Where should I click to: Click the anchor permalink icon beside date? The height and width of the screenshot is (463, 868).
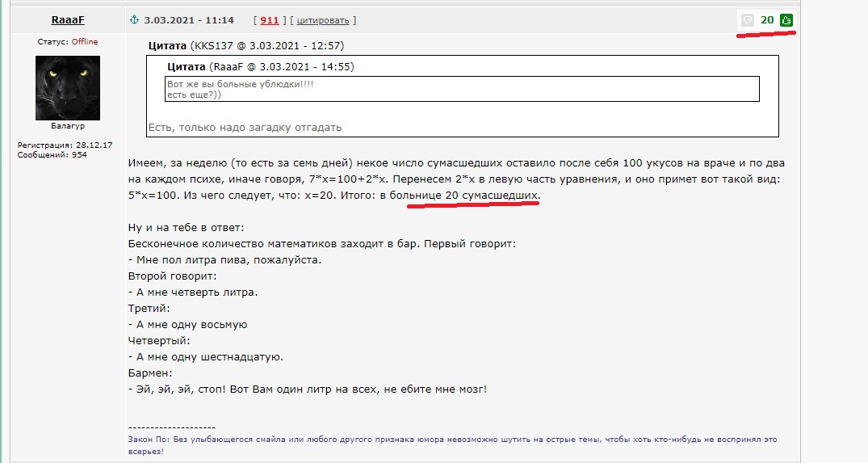135,20
